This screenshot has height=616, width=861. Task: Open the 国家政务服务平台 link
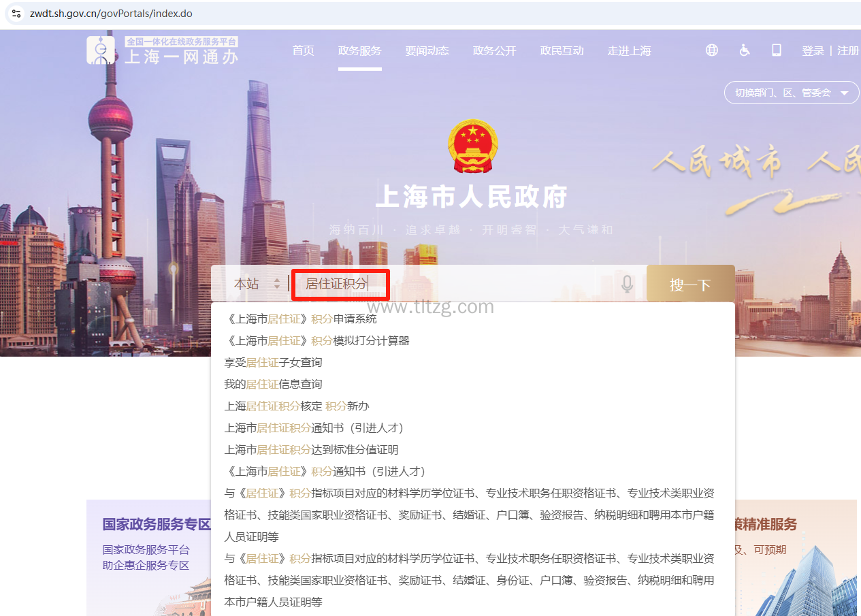(146, 550)
